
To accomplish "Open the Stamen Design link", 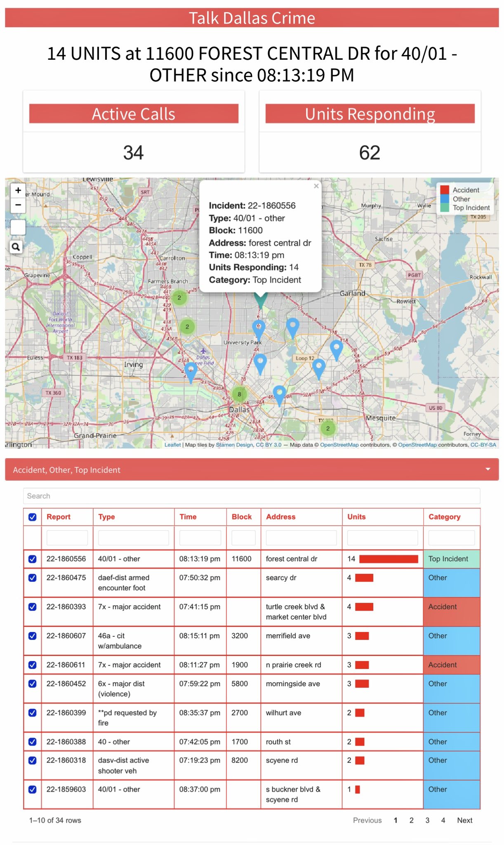I will pyautogui.click(x=234, y=445).
